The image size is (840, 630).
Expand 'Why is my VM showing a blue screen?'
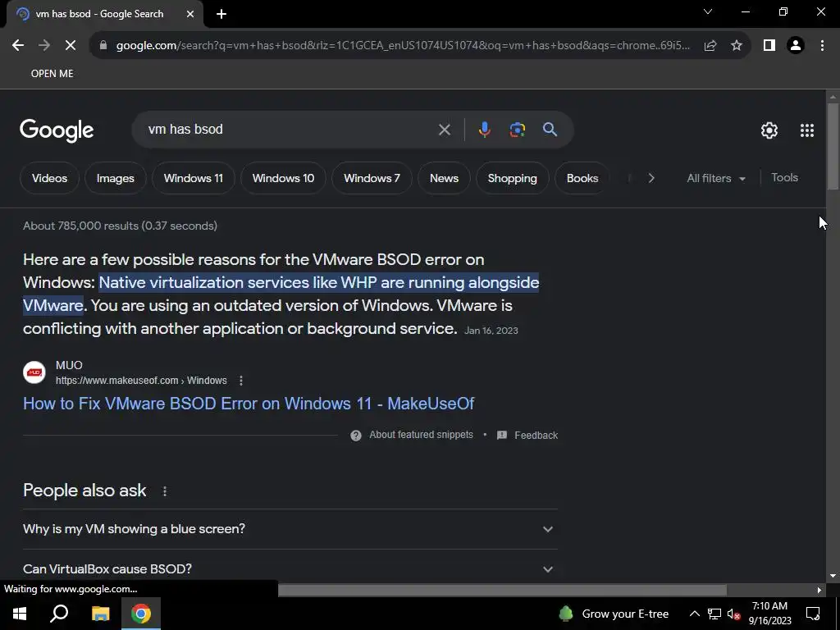(x=290, y=529)
